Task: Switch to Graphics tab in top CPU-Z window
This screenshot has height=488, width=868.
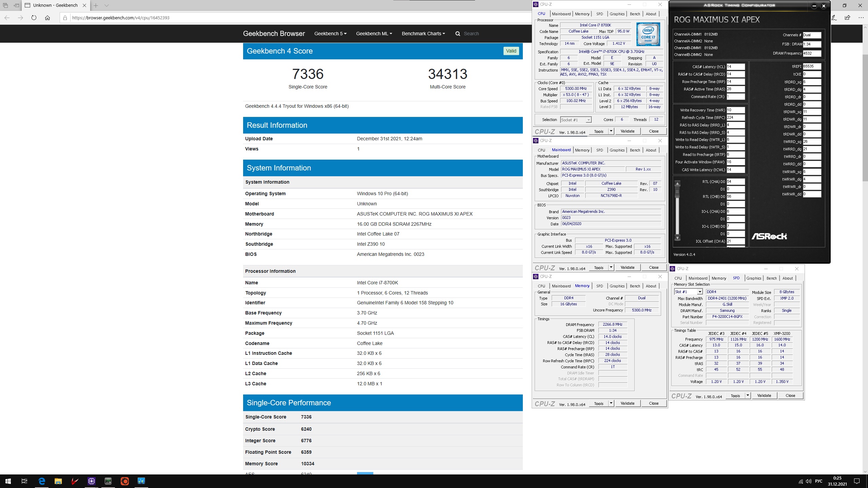Action: (617, 14)
